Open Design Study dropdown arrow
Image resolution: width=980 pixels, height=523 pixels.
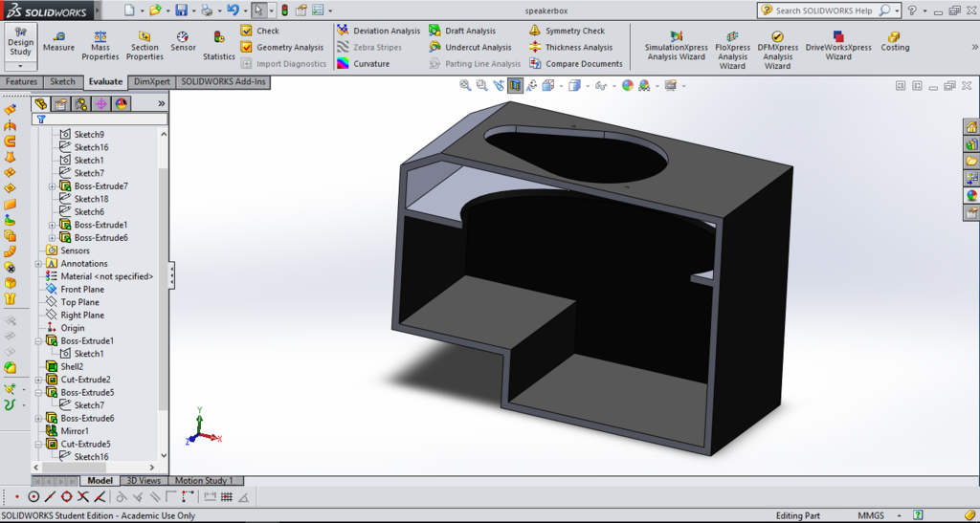pyautogui.click(x=21, y=66)
